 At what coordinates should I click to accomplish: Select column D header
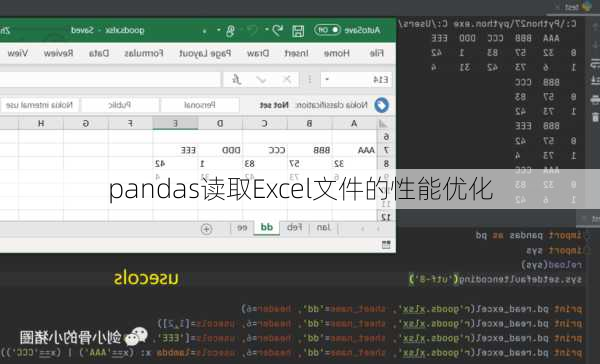[x=220, y=124]
